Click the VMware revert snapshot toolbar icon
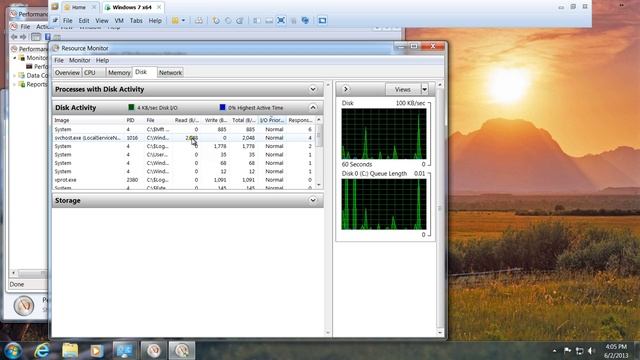This screenshot has width=640, height=360. point(228,20)
